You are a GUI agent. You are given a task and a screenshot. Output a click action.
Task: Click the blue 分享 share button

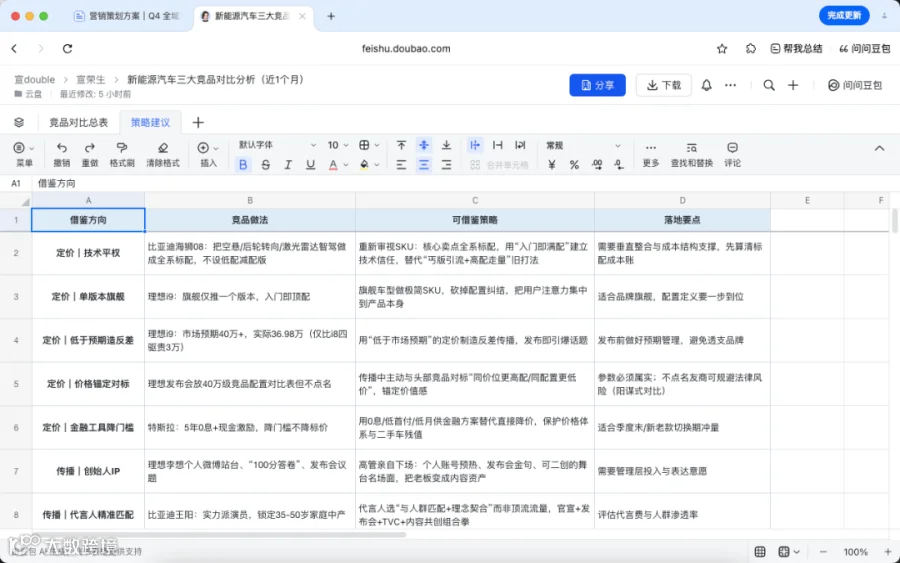pos(598,85)
